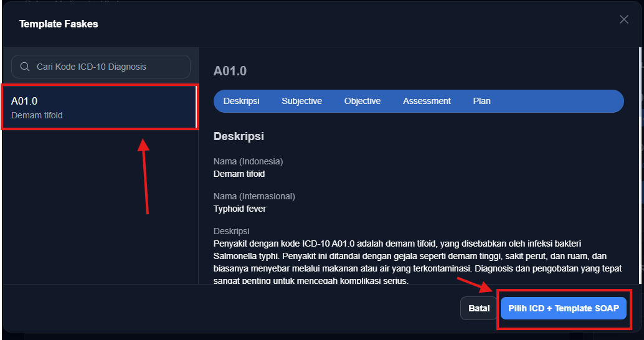This screenshot has height=340, width=644.
Task: Click the search magnifier icon
Action: coord(25,67)
